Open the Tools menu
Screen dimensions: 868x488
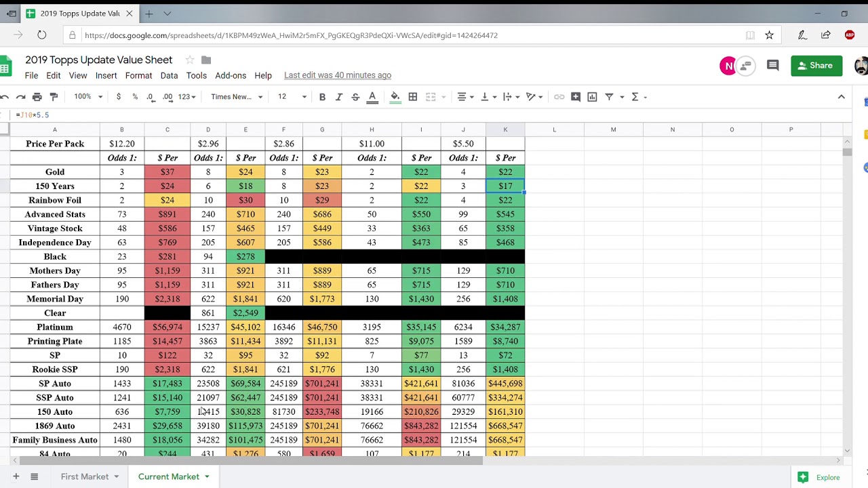197,75
